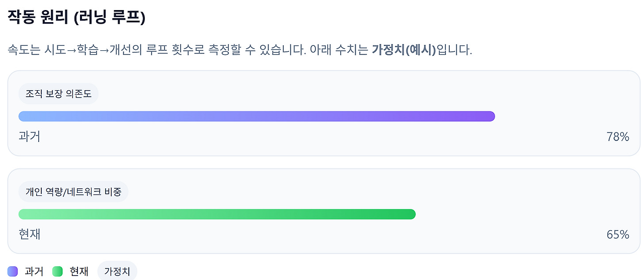644x280 pixels.
Task: Click the '아래 수치는' phrase in the description
Action: (x=342, y=50)
